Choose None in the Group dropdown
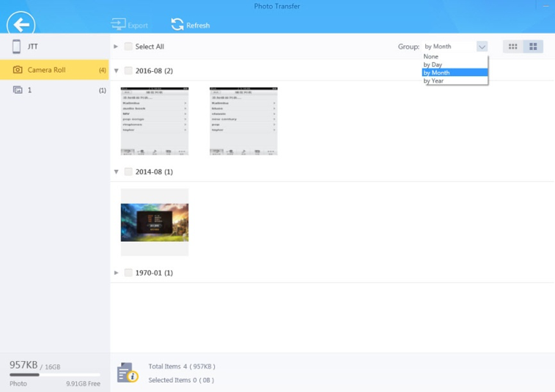 pos(455,56)
